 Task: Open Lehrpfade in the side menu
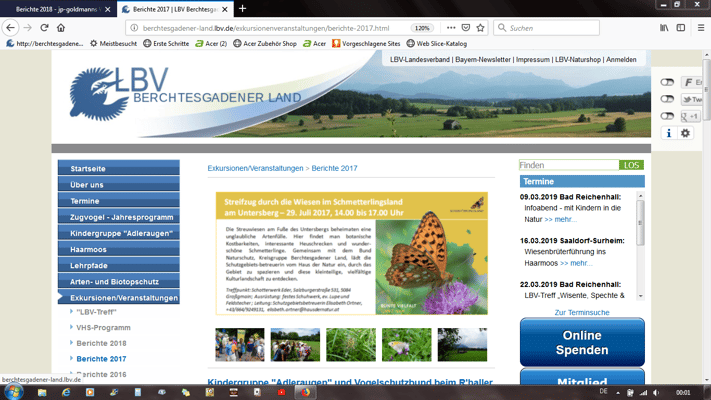[119, 265]
